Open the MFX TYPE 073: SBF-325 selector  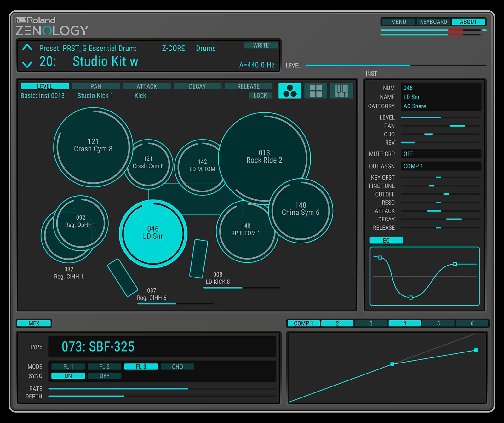click(x=162, y=347)
